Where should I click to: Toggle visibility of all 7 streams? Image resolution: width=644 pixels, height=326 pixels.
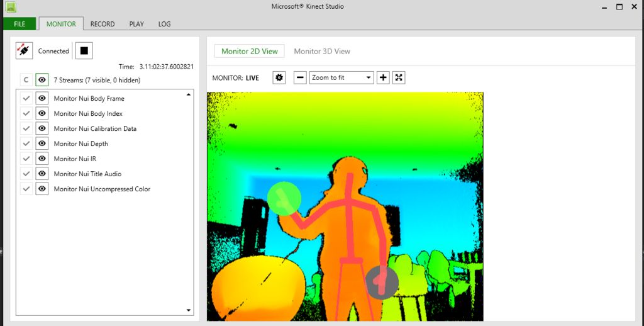click(x=42, y=80)
